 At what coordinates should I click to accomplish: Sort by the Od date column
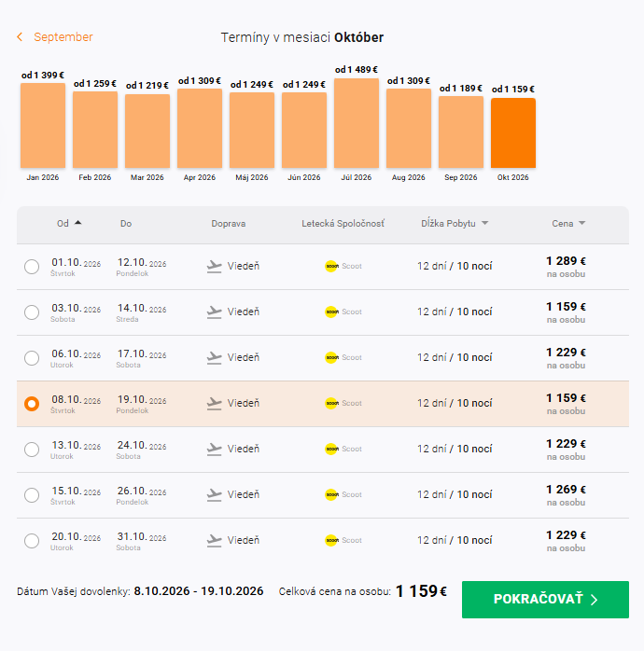point(68,224)
